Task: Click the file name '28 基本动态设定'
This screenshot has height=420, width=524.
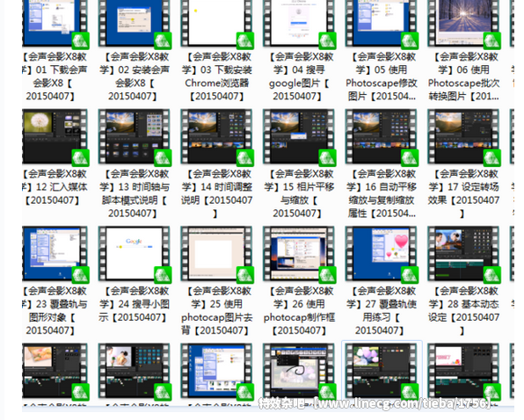Action: 463,310
